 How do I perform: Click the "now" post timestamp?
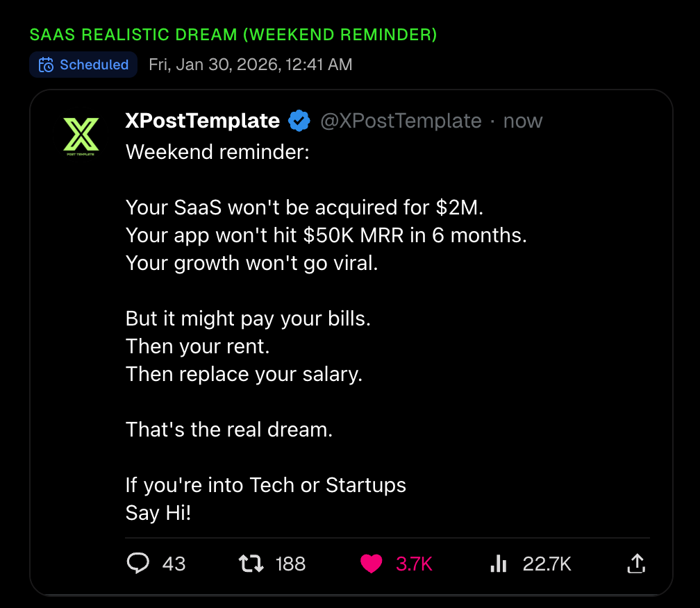tap(523, 121)
